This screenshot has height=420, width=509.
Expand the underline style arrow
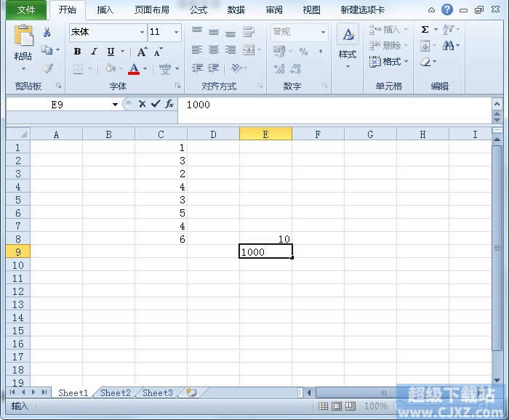click(x=123, y=52)
